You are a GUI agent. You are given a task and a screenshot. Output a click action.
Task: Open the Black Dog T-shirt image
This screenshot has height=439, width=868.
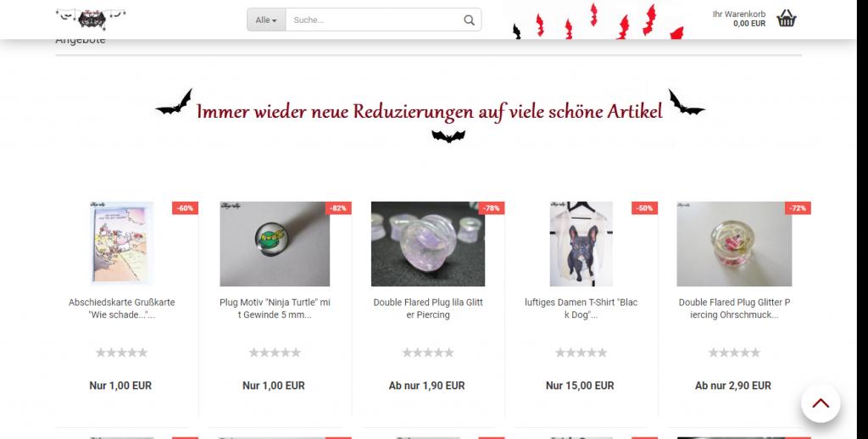[581, 243]
